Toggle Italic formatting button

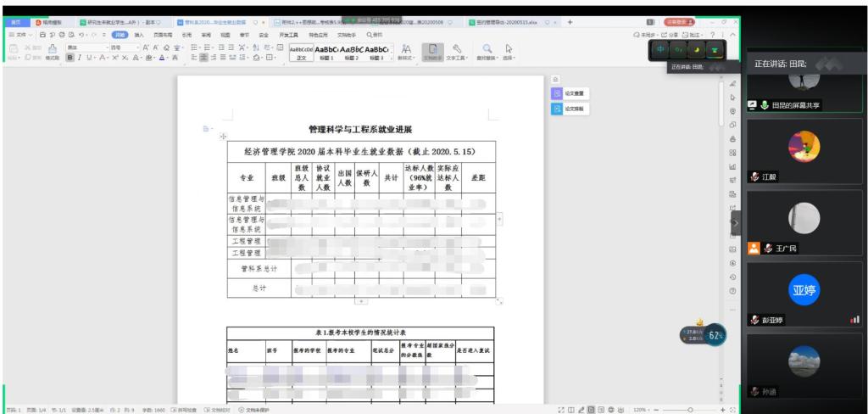(x=79, y=58)
